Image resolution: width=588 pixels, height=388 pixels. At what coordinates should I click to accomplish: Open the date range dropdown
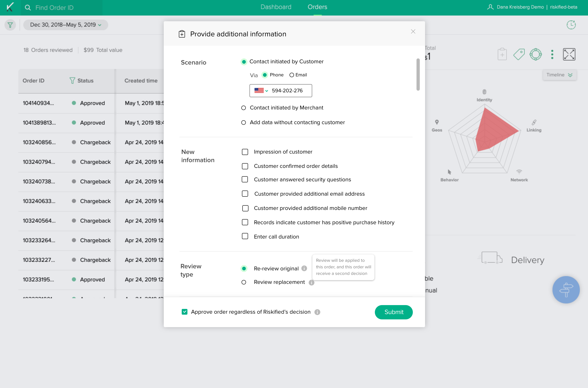[x=66, y=25]
